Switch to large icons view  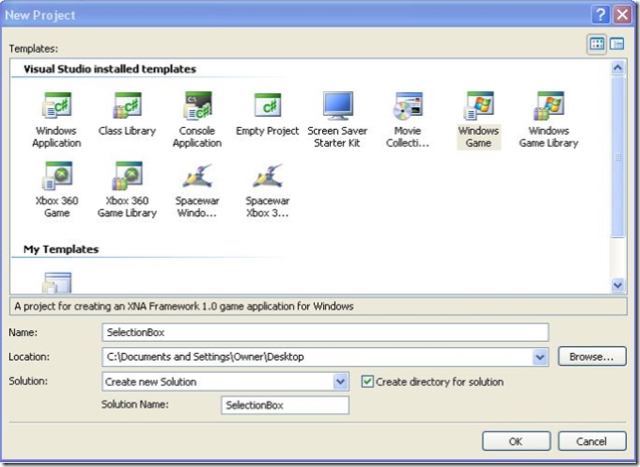[597, 44]
